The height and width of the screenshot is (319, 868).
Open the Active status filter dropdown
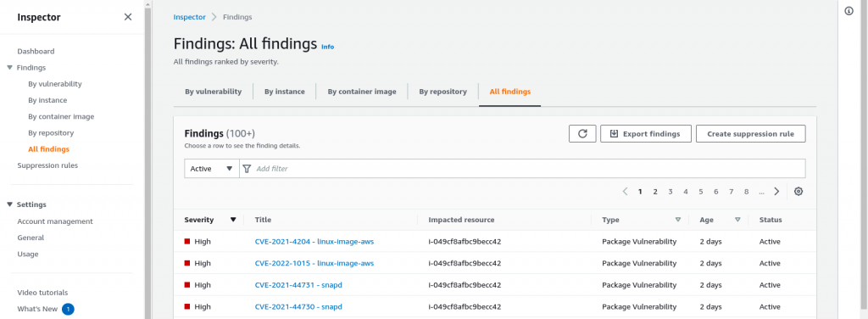pyautogui.click(x=211, y=168)
